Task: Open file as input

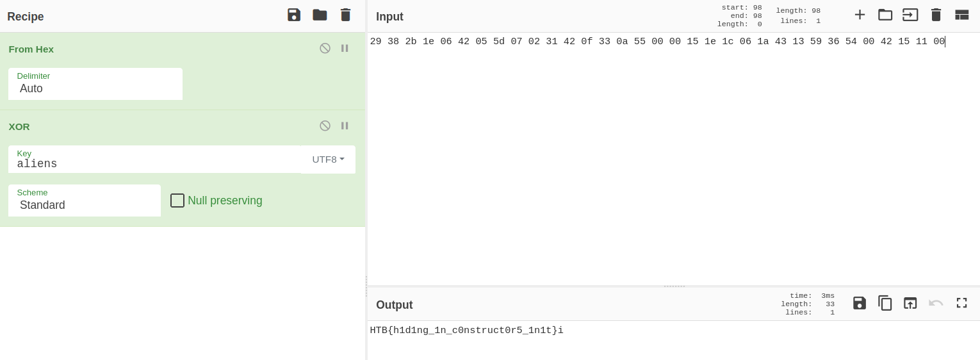Action: [910, 15]
